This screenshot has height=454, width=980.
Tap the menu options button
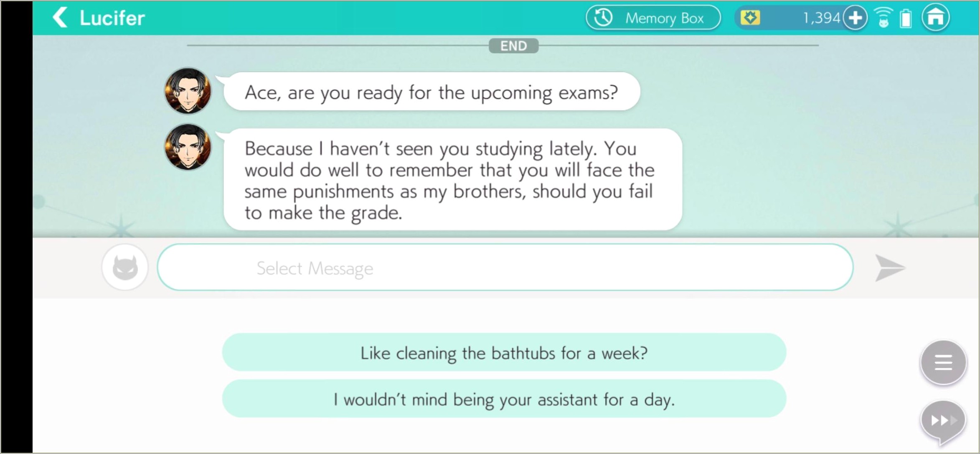(x=943, y=362)
